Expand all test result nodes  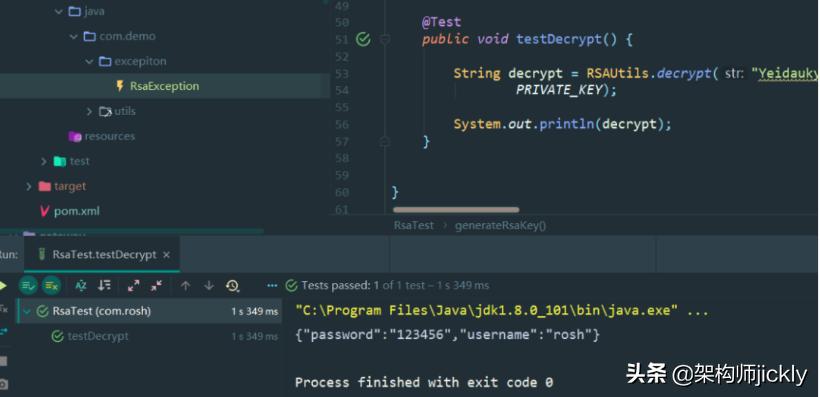click(133, 286)
